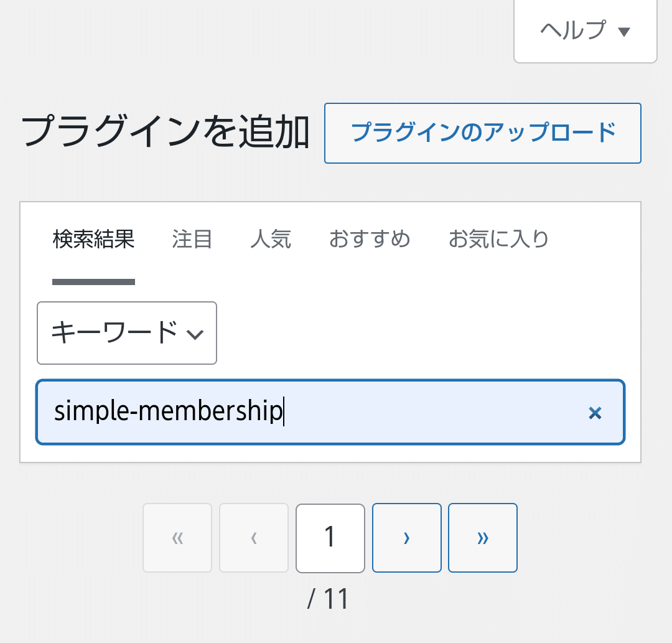Click the プラグインのアップロード button
672x643 pixels.
pos(483,133)
